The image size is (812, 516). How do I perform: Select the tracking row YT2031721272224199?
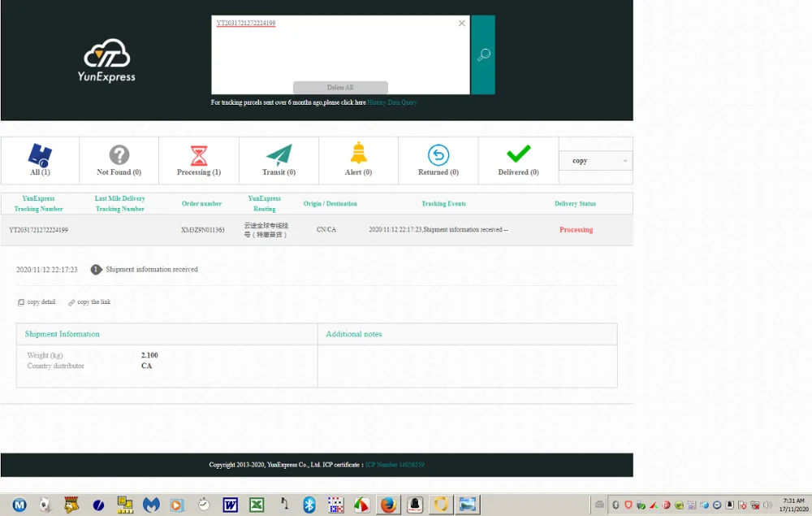pyautogui.click(x=317, y=229)
